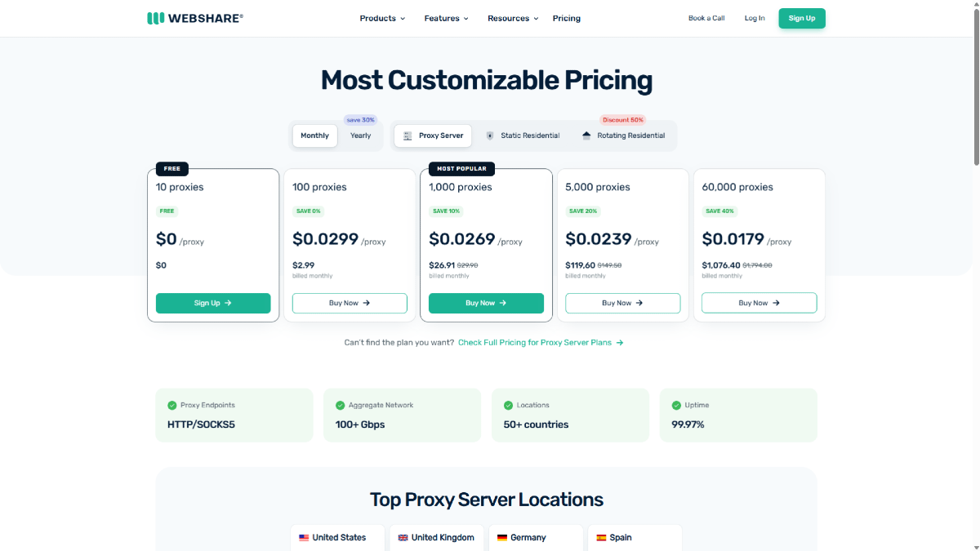Expand the Products menu chevron
Image resolution: width=980 pixels, height=551 pixels.
[x=403, y=19]
